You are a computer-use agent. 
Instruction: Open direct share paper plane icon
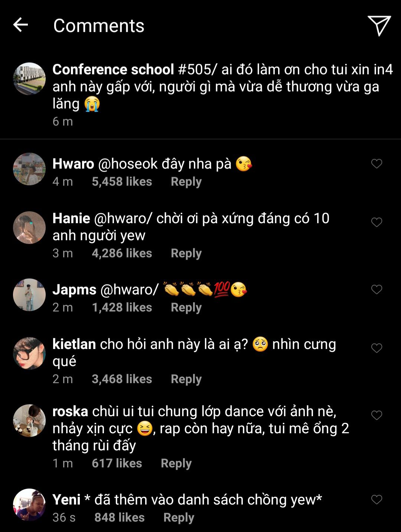[379, 25]
